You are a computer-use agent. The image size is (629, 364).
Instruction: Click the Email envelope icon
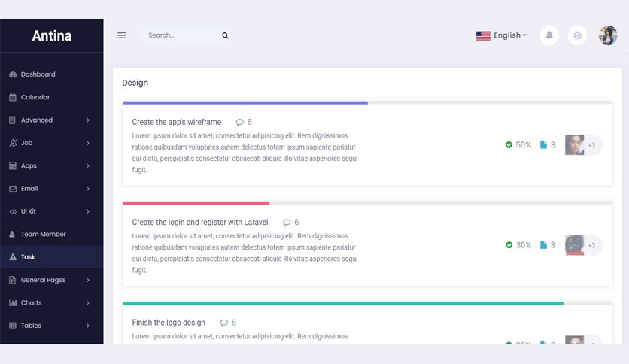click(x=13, y=189)
